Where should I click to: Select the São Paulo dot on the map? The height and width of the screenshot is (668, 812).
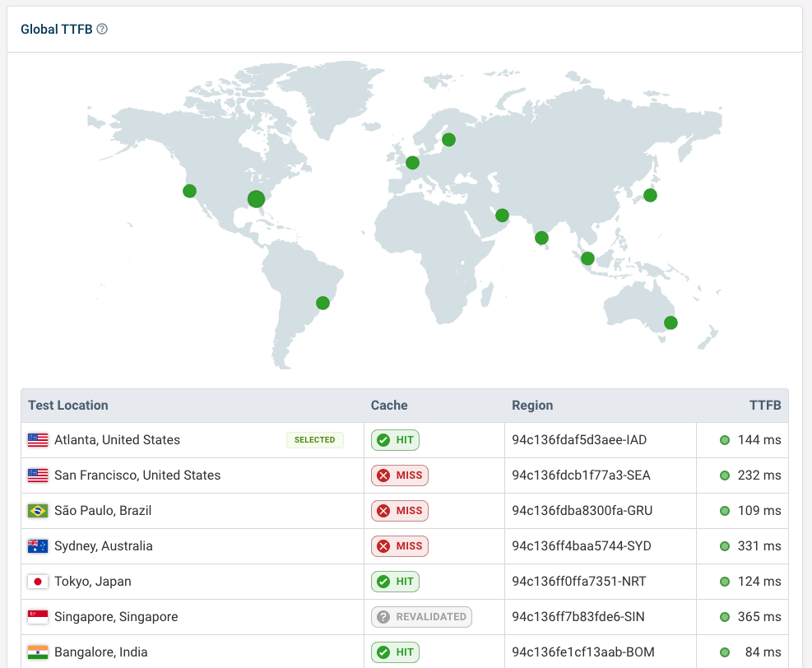322,303
